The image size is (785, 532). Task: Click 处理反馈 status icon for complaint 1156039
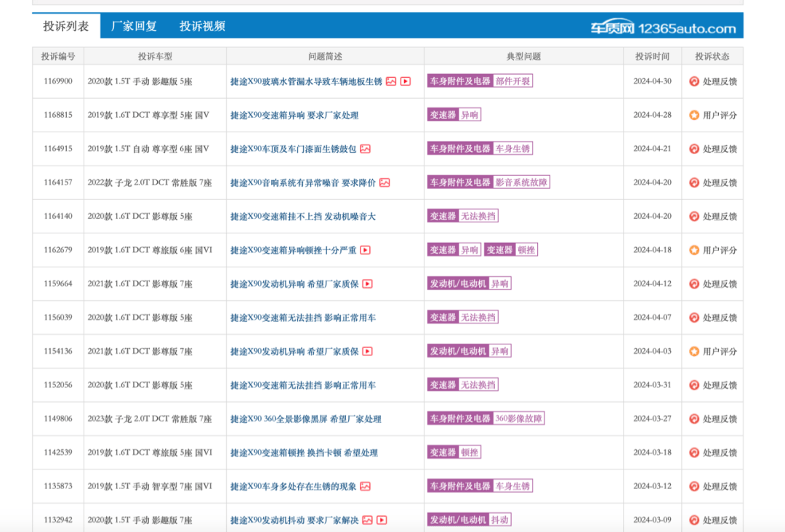pyautogui.click(x=694, y=318)
